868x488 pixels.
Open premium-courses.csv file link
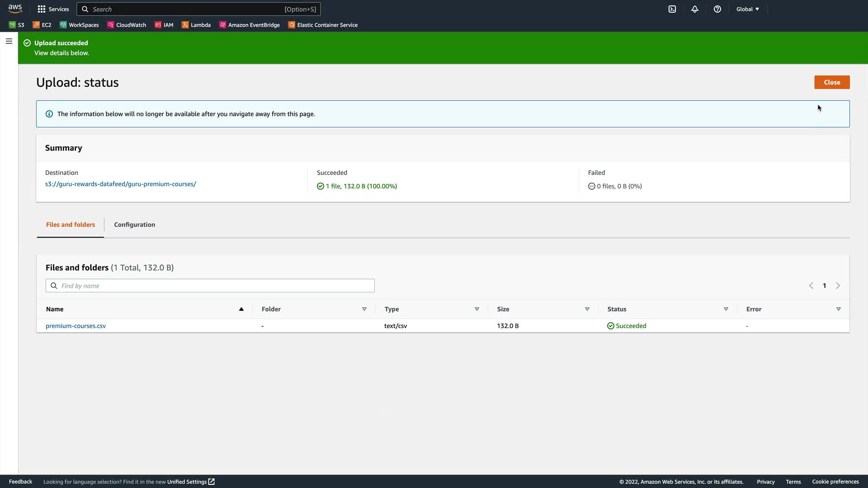pyautogui.click(x=75, y=326)
